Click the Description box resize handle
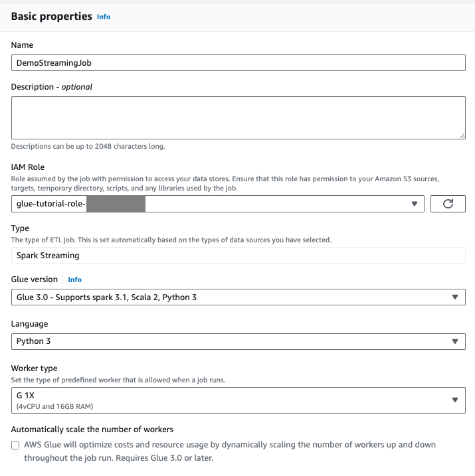 point(461,135)
